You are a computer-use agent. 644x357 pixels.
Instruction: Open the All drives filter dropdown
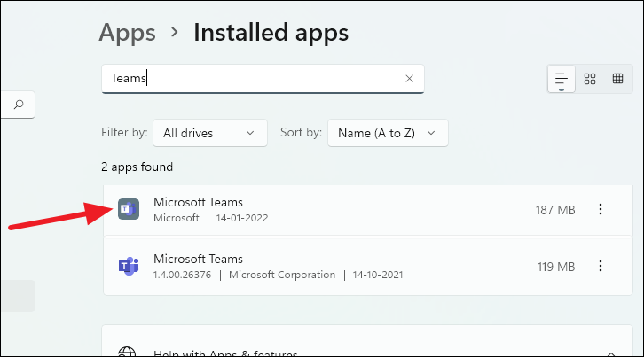(210, 133)
